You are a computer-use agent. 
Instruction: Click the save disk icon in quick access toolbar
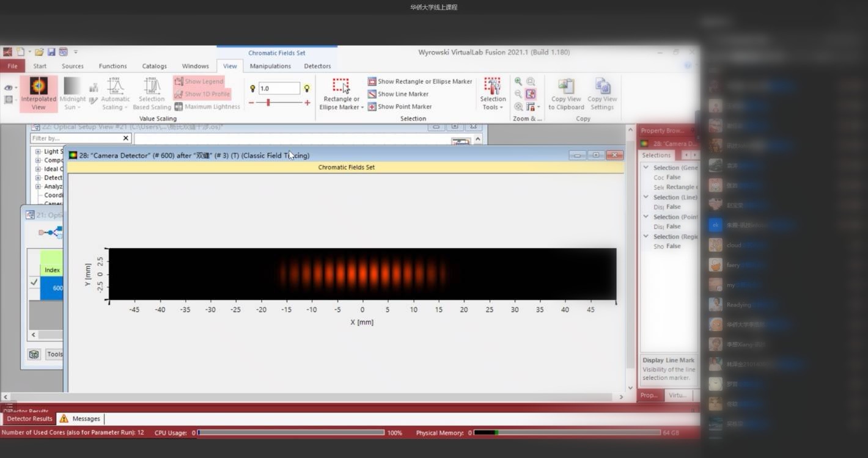(x=51, y=52)
